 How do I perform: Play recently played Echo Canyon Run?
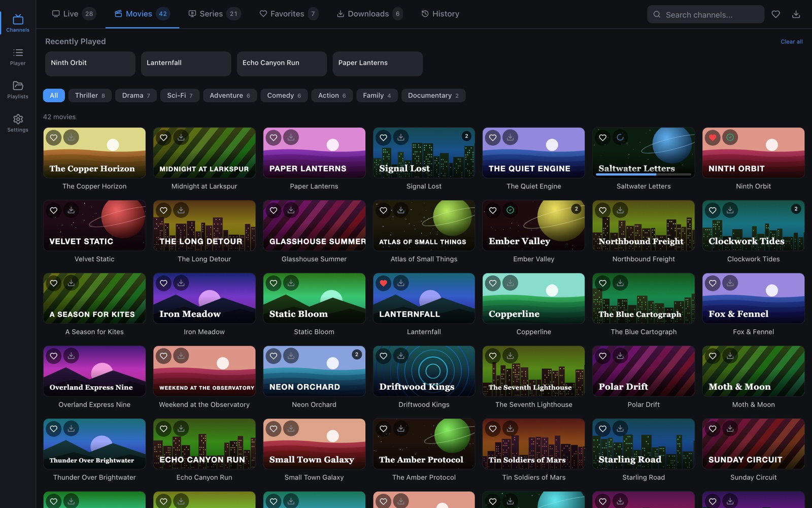(x=282, y=63)
